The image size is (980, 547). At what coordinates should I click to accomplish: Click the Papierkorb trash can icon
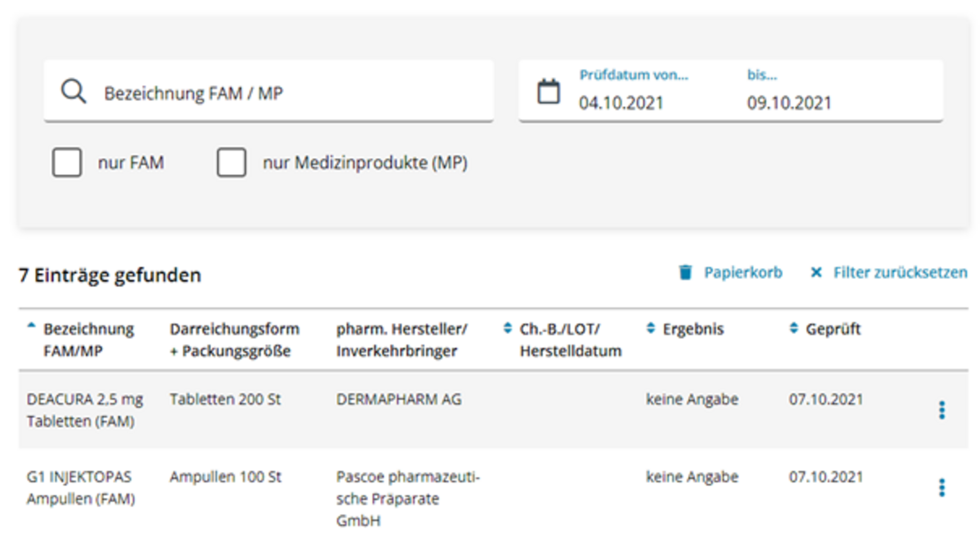(686, 272)
